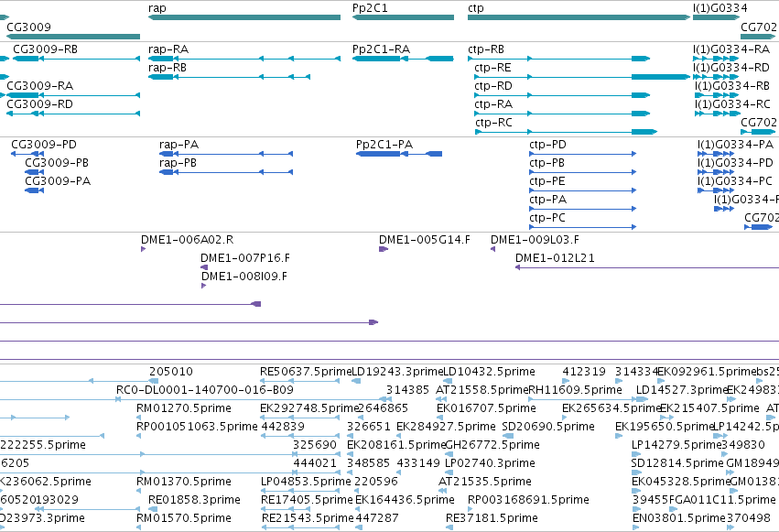The height and width of the screenshot is (532, 779).
Task: Click transcript Pp2C1-RA label
Action: [381, 49]
